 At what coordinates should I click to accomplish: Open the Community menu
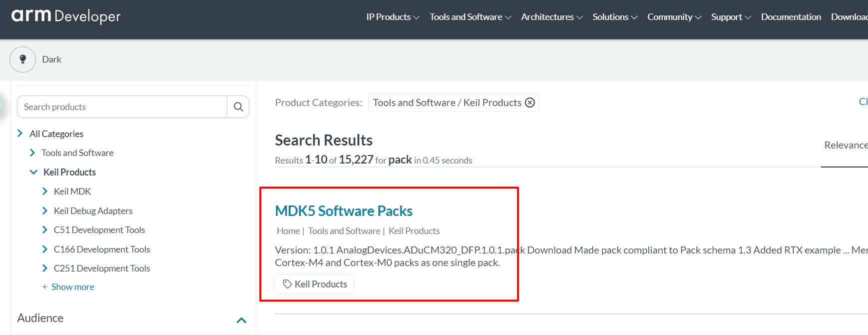tap(674, 17)
